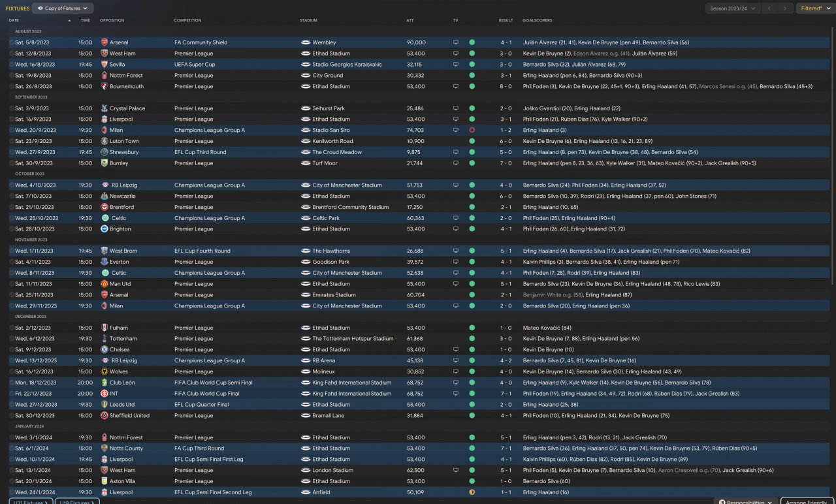Click the TV icon in the Club León row
836x504 pixels.
(456, 383)
